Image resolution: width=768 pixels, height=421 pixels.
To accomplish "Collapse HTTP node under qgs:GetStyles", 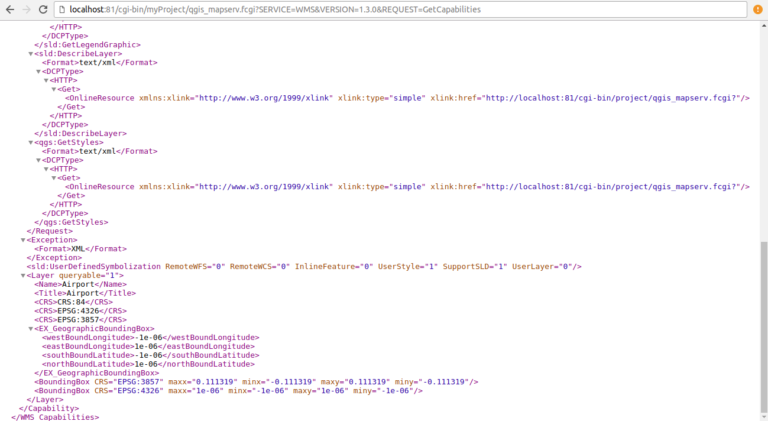I will [47, 169].
